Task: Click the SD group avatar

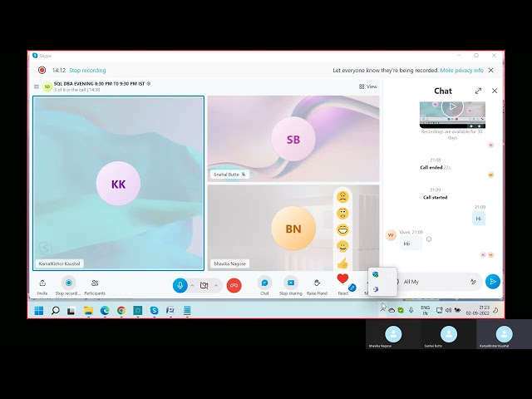Action: (47, 86)
